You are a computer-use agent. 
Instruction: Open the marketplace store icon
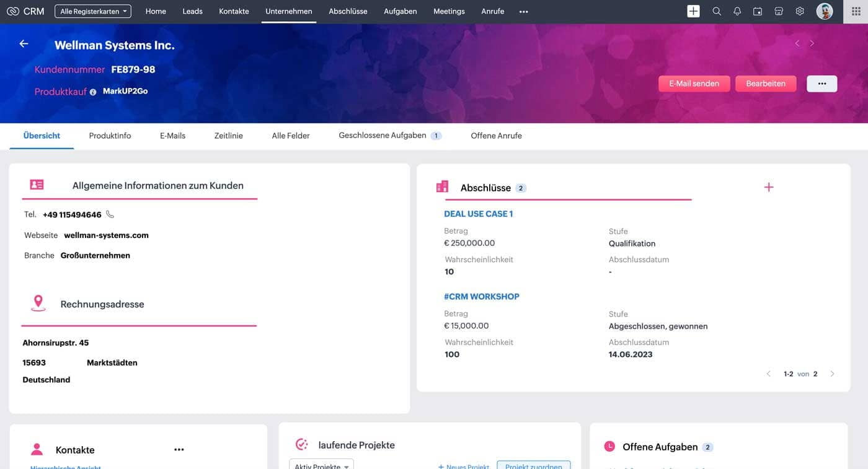point(779,11)
